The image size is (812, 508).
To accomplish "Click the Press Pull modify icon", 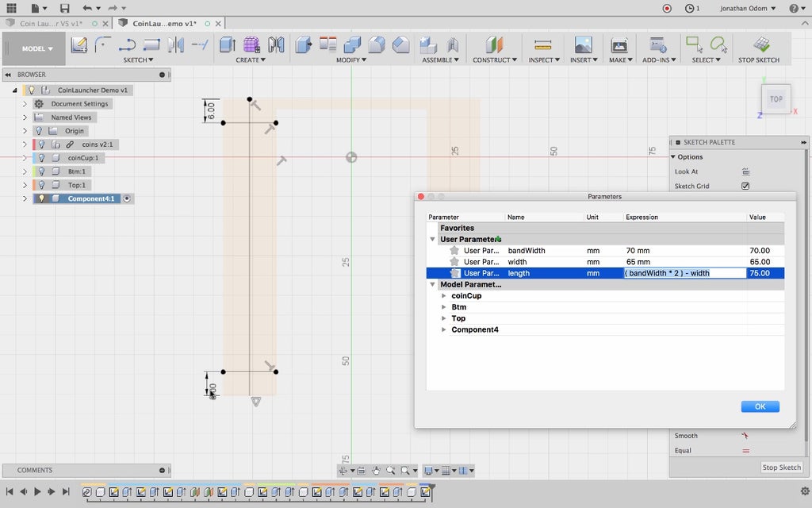I will coord(303,44).
